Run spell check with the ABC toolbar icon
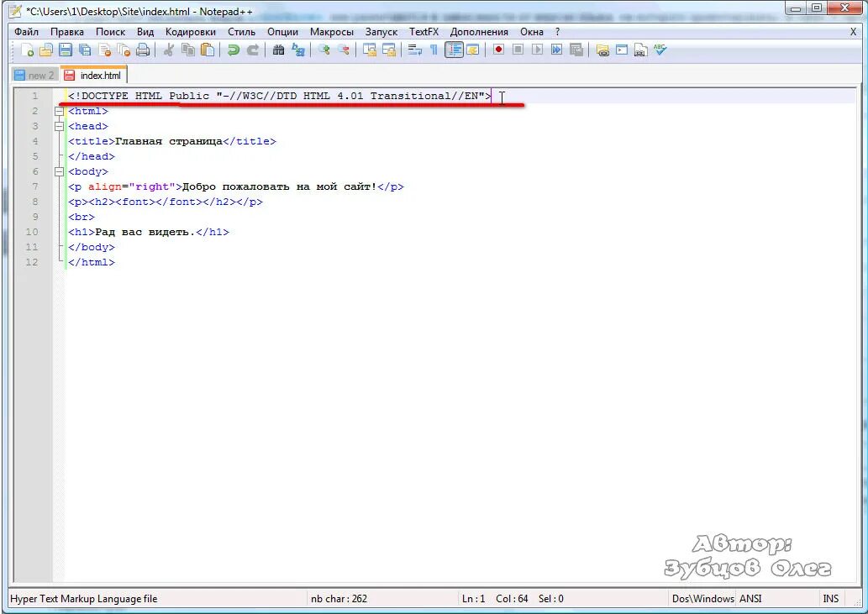This screenshot has height=614, width=868. (661, 50)
